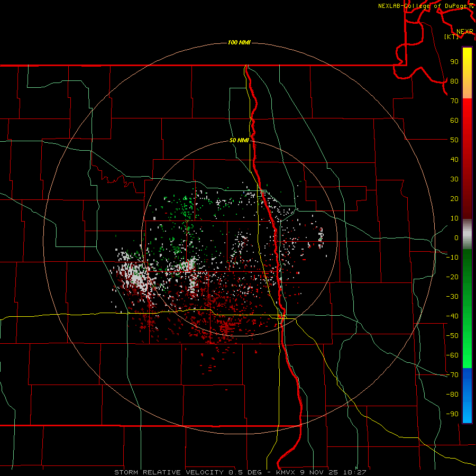Click the 9 NOV 25 date text
The image size is (476, 476).
pyautogui.click(x=319, y=472)
